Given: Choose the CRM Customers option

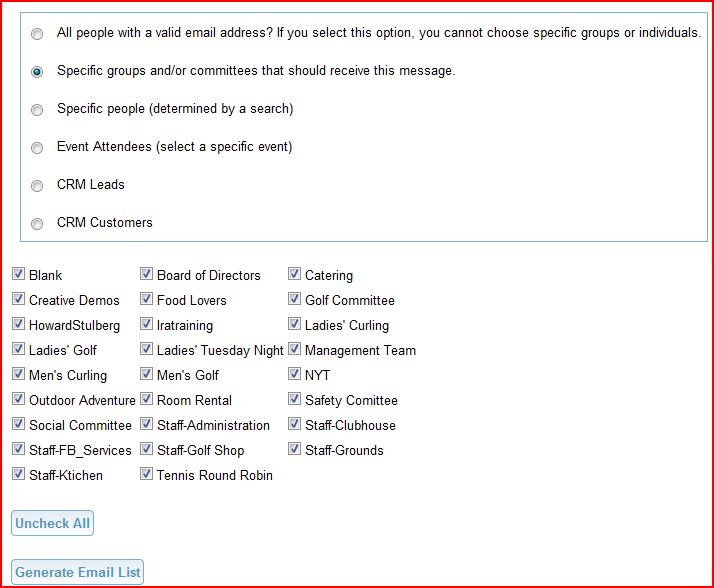Looking at the screenshot, I should pyautogui.click(x=37, y=224).
